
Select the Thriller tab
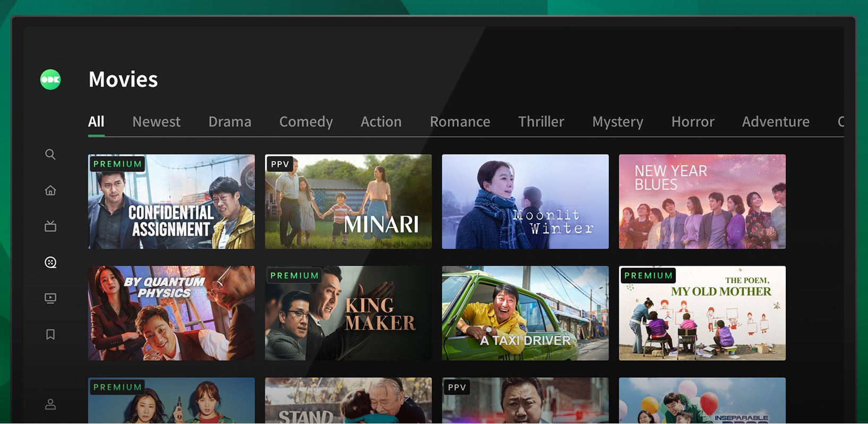click(541, 122)
